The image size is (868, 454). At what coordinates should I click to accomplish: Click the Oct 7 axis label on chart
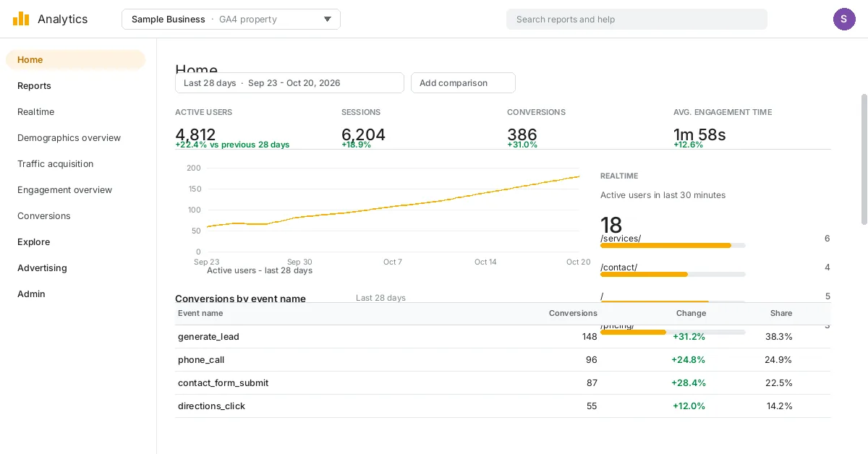click(x=393, y=262)
